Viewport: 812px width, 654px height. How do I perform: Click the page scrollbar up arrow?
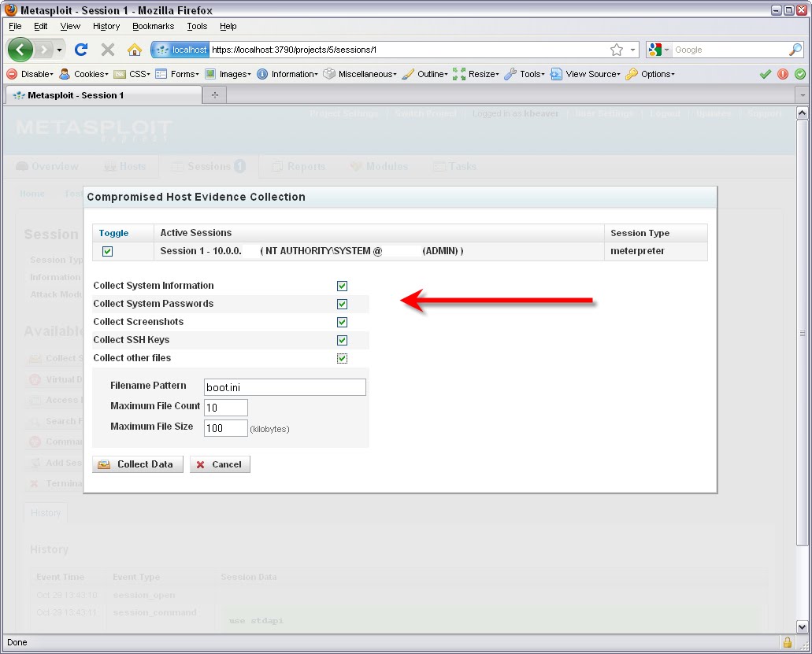tap(802, 113)
